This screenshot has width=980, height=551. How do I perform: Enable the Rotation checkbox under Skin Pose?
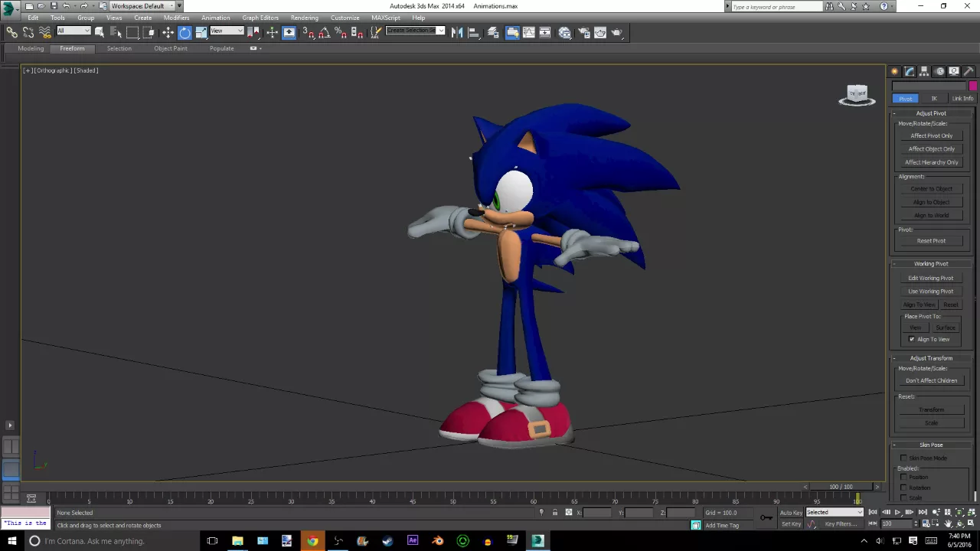point(904,487)
